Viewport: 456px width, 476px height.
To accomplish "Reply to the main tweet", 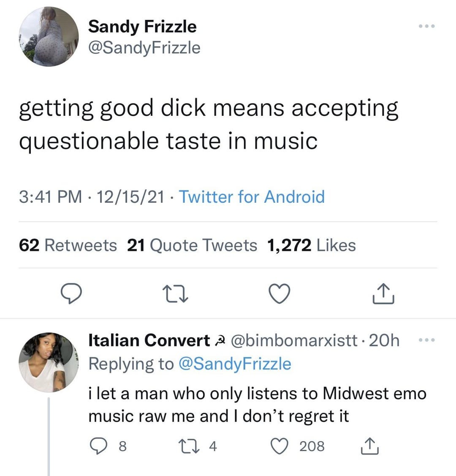I will pyautogui.click(x=71, y=294).
